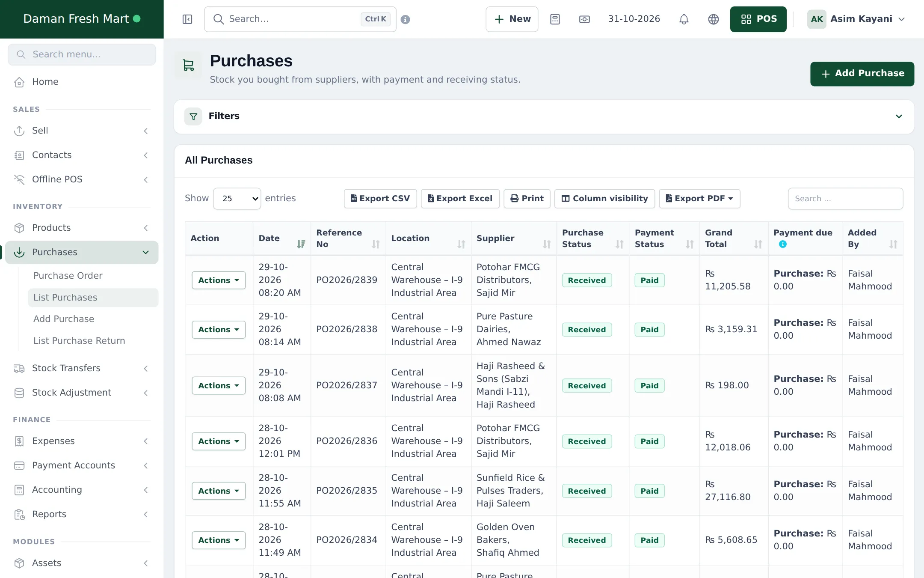Expand the Filters panel chevron
This screenshot has width=924, height=578.
coord(899,116)
